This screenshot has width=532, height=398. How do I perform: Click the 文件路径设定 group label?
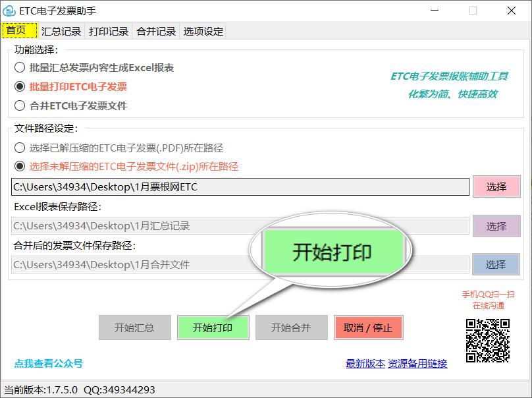46,128
